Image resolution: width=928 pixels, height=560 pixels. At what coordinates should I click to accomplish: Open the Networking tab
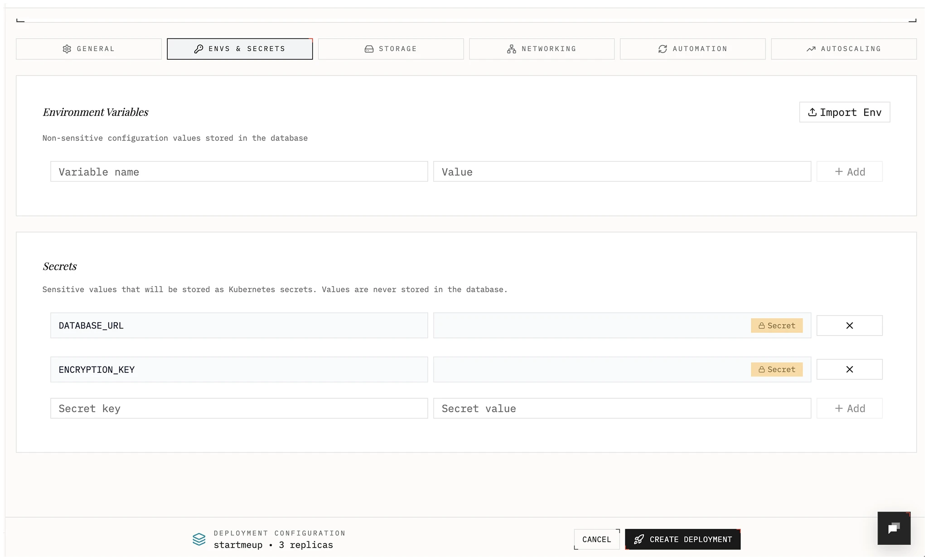[x=541, y=49]
